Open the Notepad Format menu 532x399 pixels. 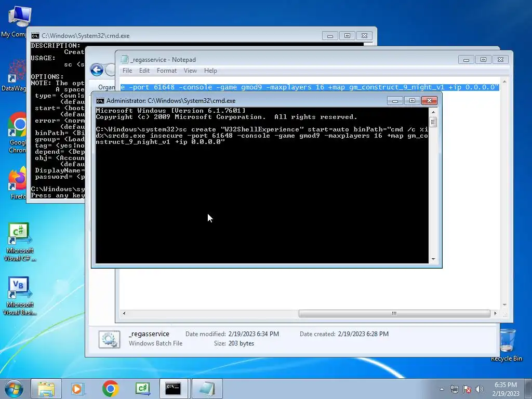point(167,71)
